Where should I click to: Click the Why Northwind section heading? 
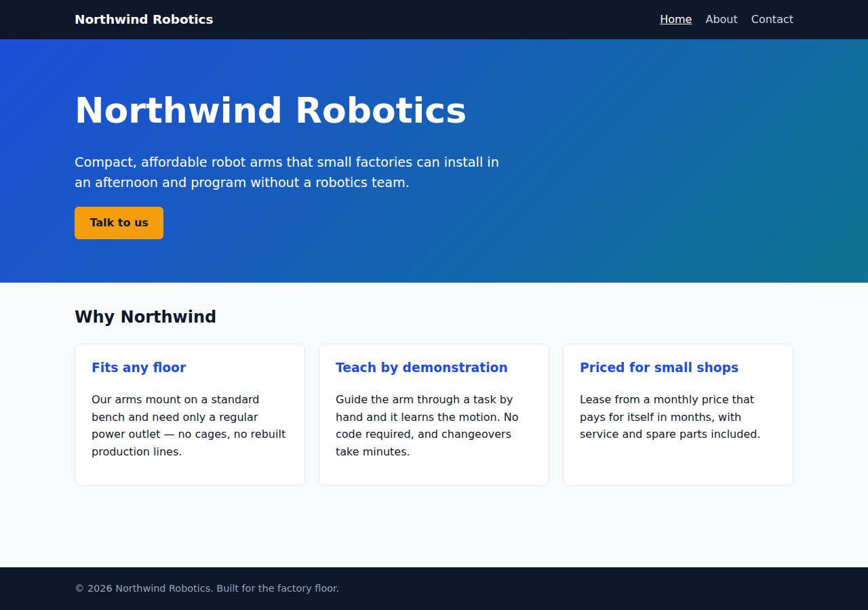pyautogui.click(x=145, y=317)
